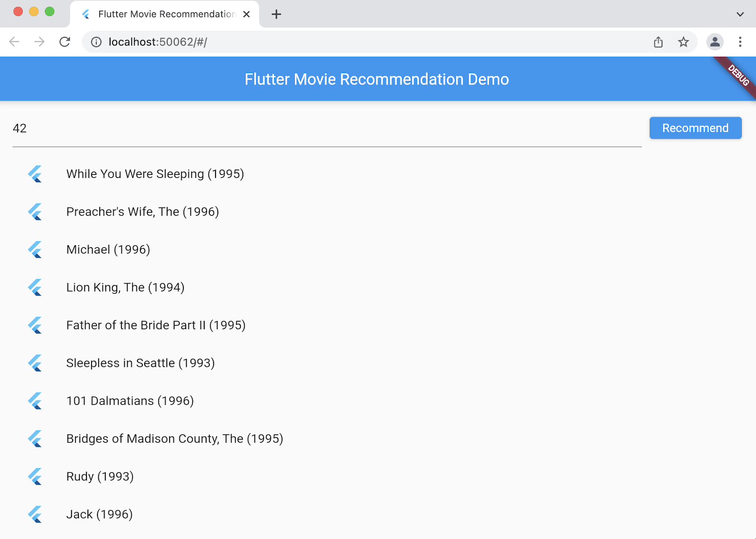Expand the tab search chevron

coord(740,14)
